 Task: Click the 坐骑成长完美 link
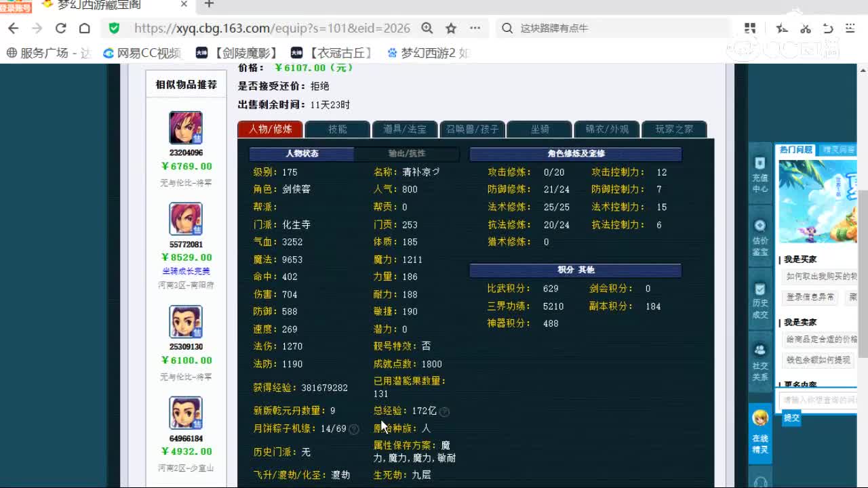coord(186,272)
